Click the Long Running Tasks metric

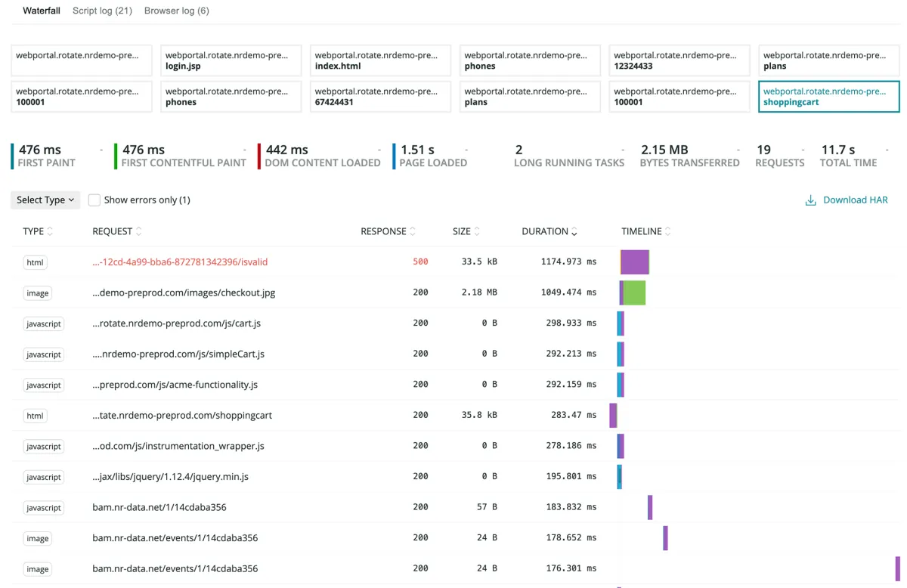coord(569,156)
